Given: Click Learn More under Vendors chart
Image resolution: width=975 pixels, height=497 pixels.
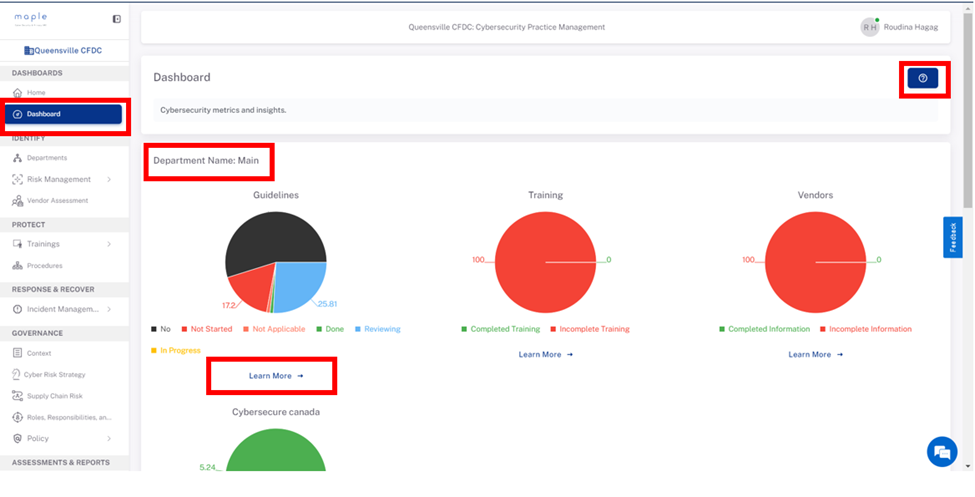Looking at the screenshot, I should coord(816,355).
